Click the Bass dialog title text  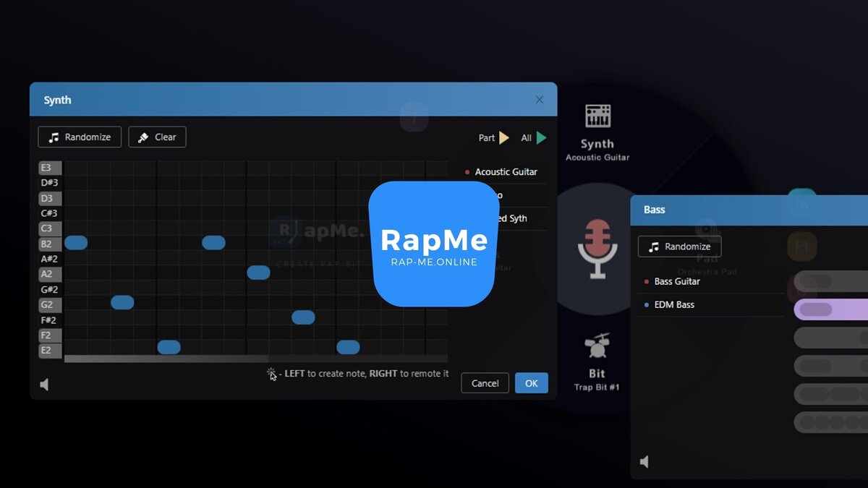coord(654,210)
